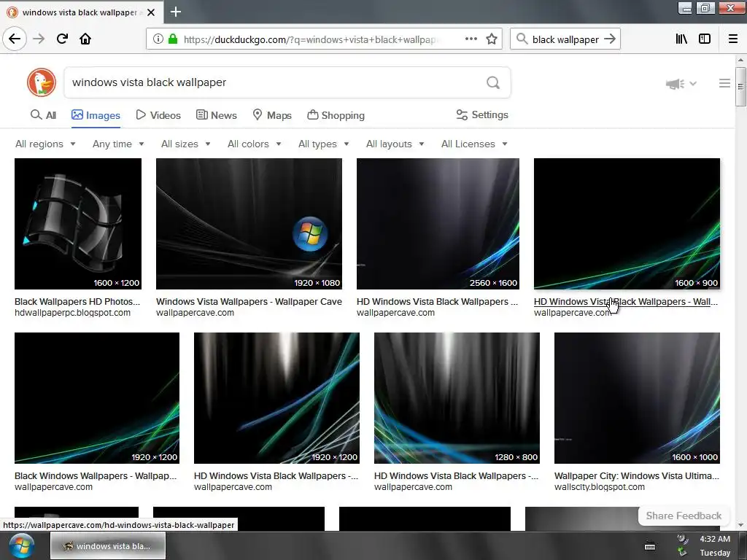
Task: Expand the All regions filter
Action: [45, 144]
